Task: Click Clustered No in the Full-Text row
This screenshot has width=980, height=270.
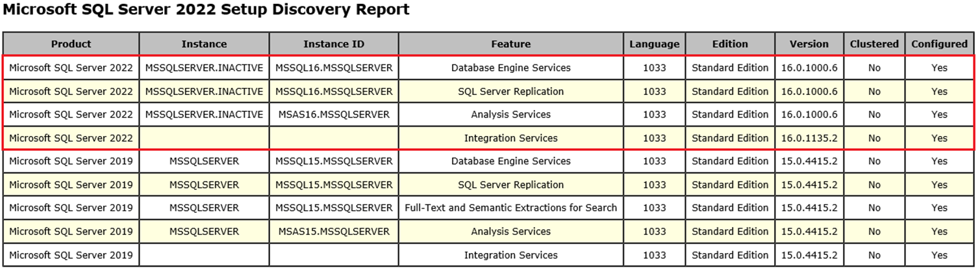Action: [874, 208]
